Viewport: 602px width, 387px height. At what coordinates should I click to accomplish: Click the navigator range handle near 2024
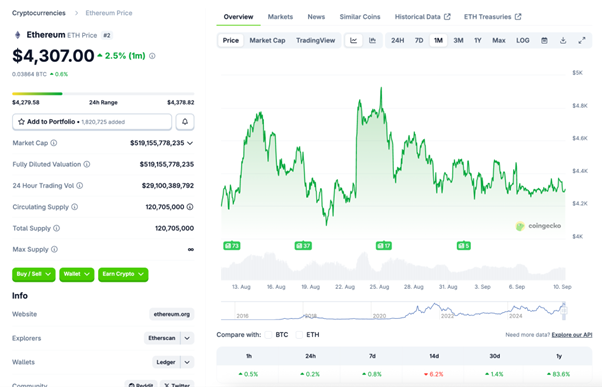[x=564, y=311]
